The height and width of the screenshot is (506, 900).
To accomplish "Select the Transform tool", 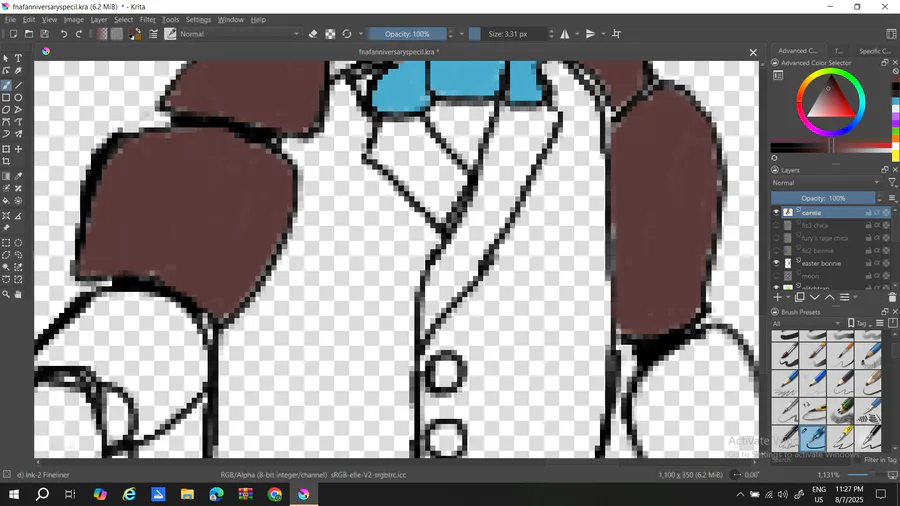I will (x=6, y=149).
